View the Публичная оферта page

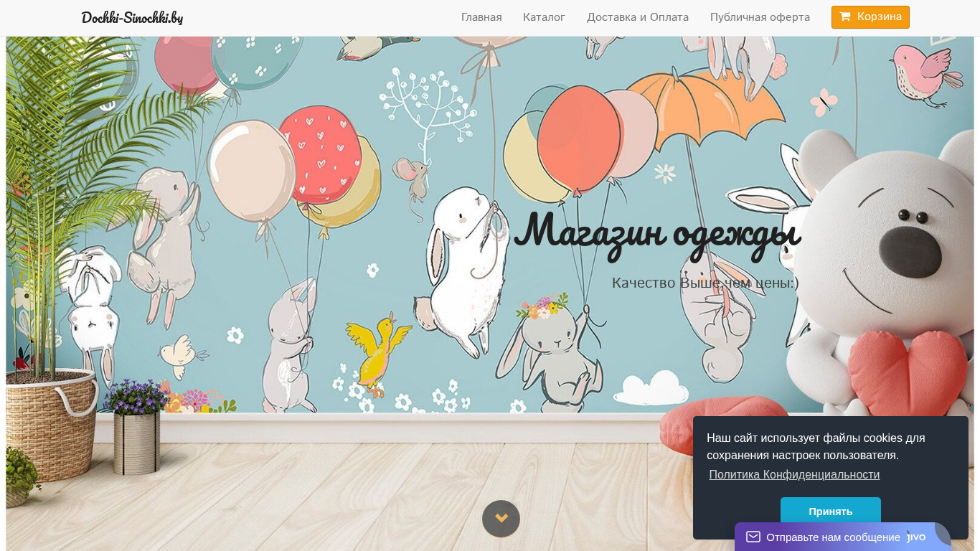tap(760, 17)
